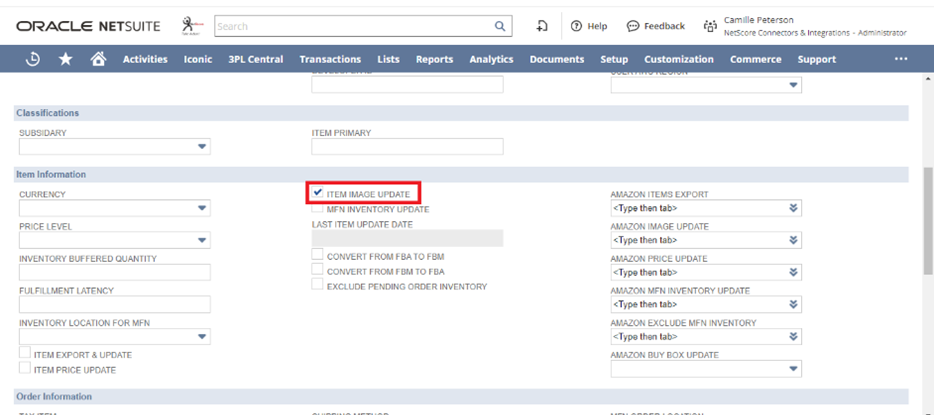Enable Convert from FBA to FBM
Image resolution: width=934 pixels, height=415 pixels.
318,255
